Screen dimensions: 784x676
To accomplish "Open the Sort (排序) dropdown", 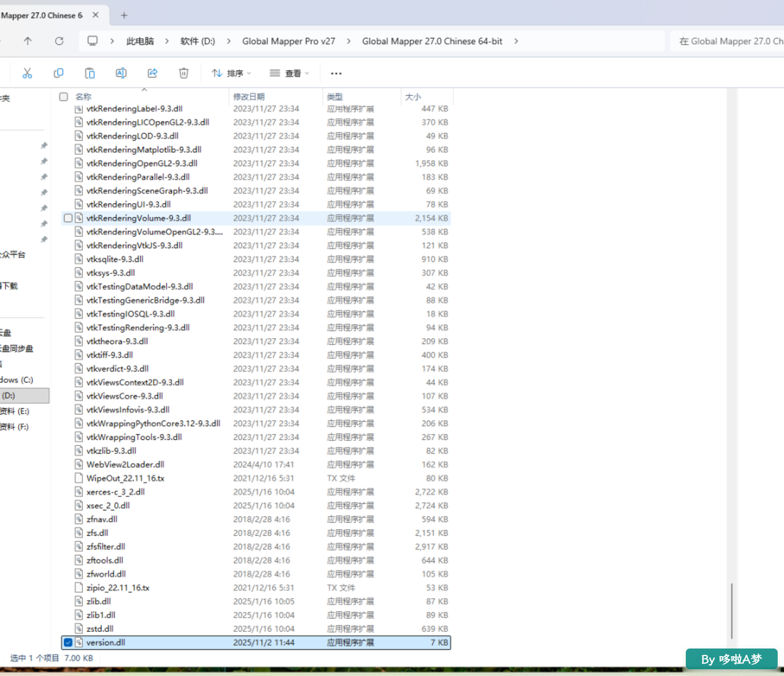I will (x=232, y=73).
